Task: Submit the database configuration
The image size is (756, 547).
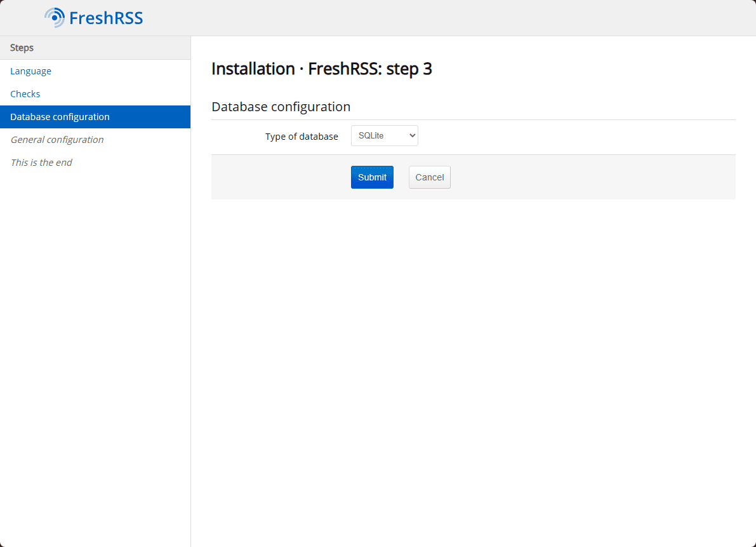Action: pos(372,177)
